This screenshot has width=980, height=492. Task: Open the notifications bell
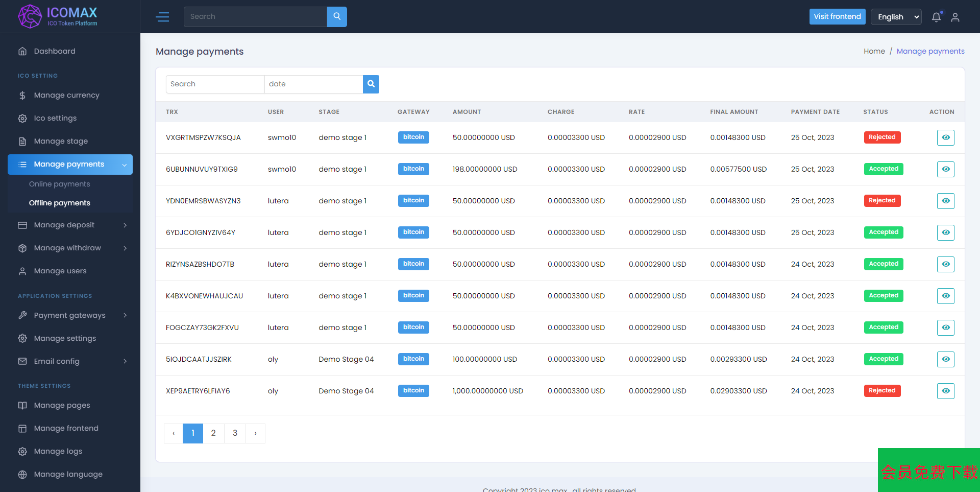point(936,17)
